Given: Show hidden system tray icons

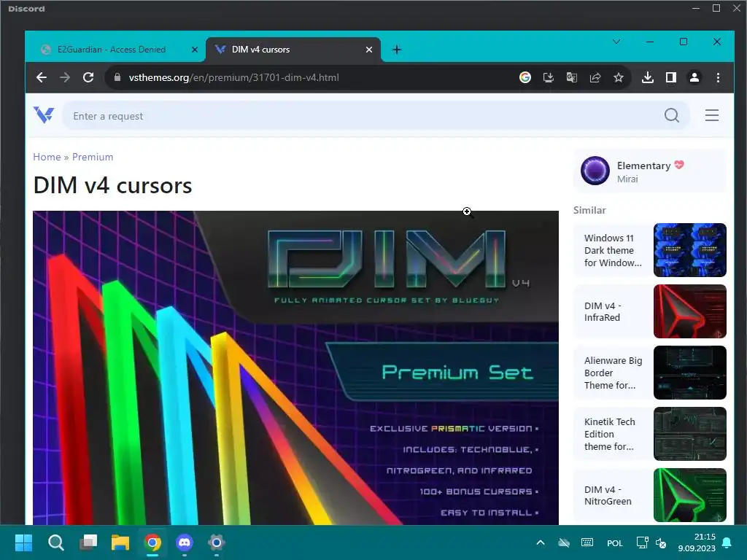Looking at the screenshot, I should coord(541,542).
